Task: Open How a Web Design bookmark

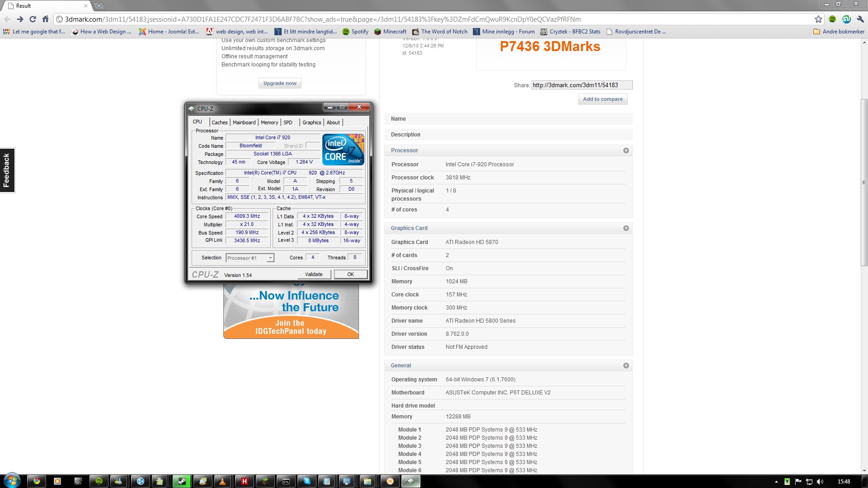Action: pos(101,32)
